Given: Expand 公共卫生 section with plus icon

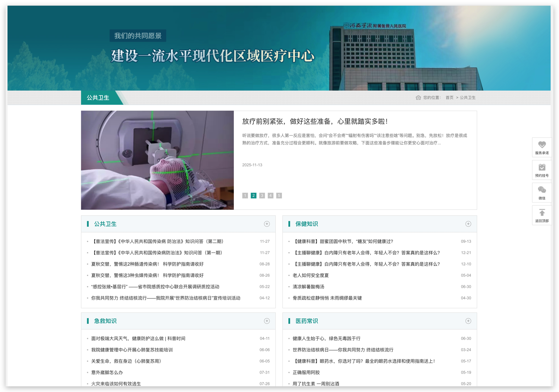Looking at the screenshot, I should pyautogui.click(x=267, y=224).
